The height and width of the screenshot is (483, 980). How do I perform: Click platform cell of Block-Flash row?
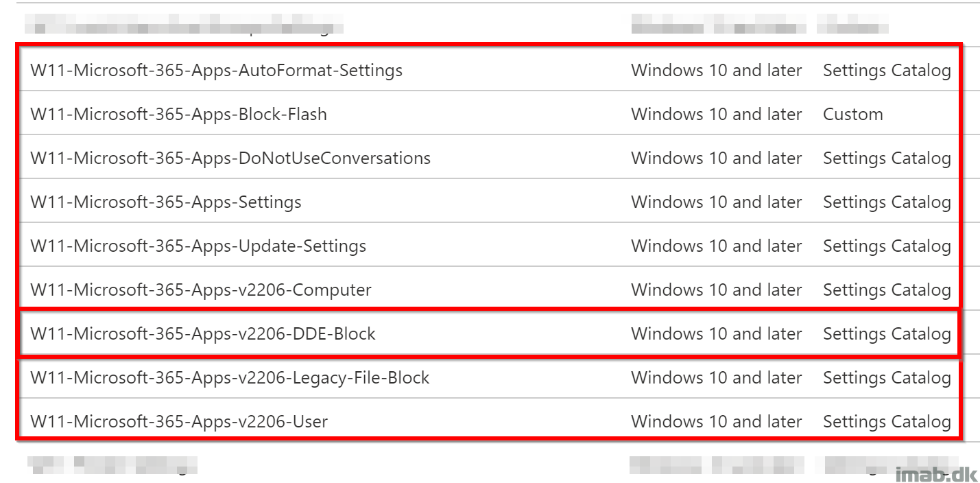pyautogui.click(x=716, y=114)
